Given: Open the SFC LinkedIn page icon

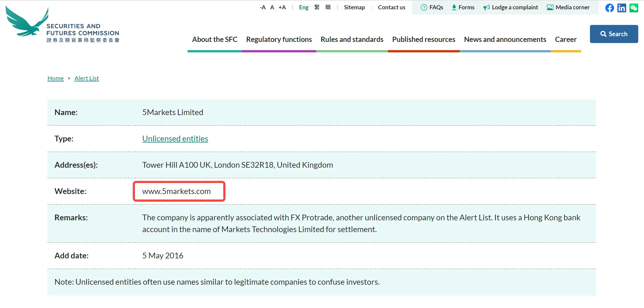Looking at the screenshot, I should (622, 8).
